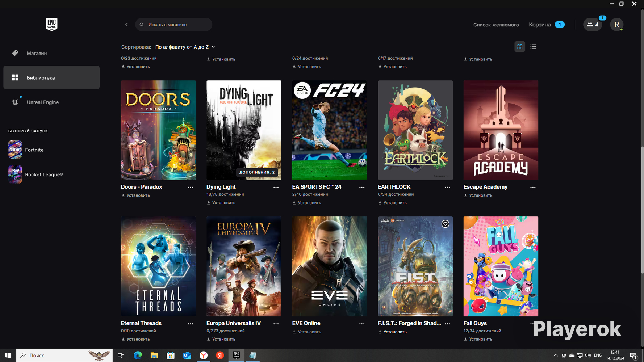The width and height of the screenshot is (644, 362).
Task: Open Fall Guys cover art
Action: 501,266
